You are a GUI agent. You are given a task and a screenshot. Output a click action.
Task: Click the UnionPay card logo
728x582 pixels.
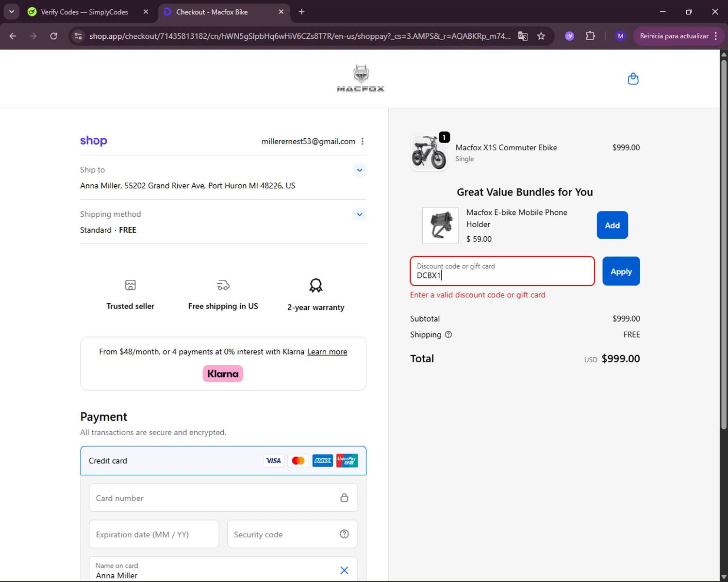(x=347, y=460)
